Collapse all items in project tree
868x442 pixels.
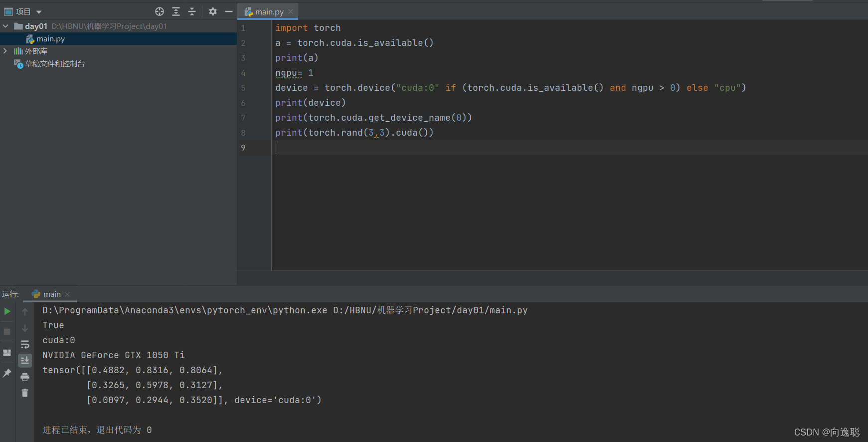coord(192,11)
